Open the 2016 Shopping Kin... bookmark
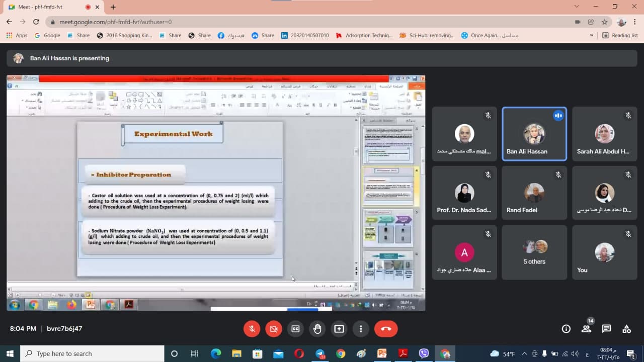This screenshot has width=644, height=362. (x=125, y=35)
